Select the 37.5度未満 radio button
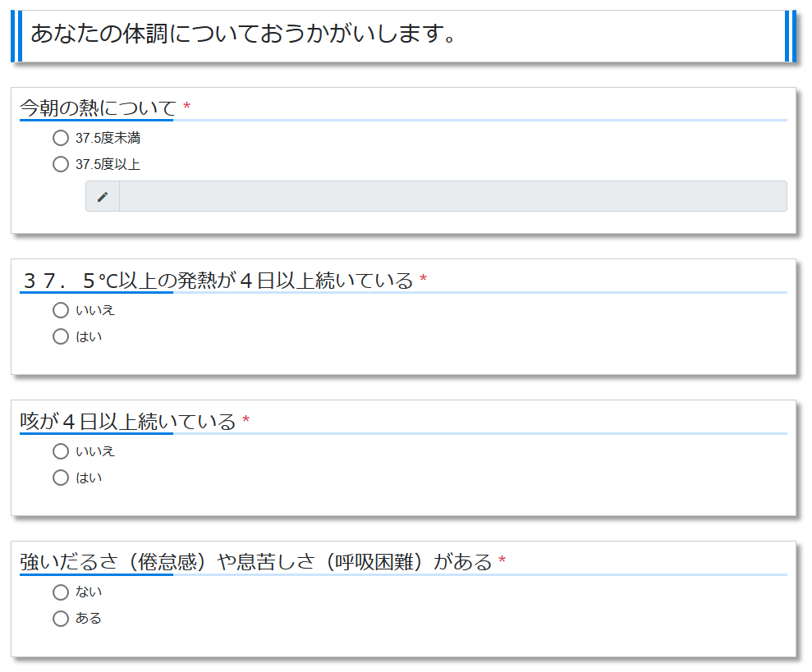Viewport: 812px width, 672px height. tap(61, 138)
